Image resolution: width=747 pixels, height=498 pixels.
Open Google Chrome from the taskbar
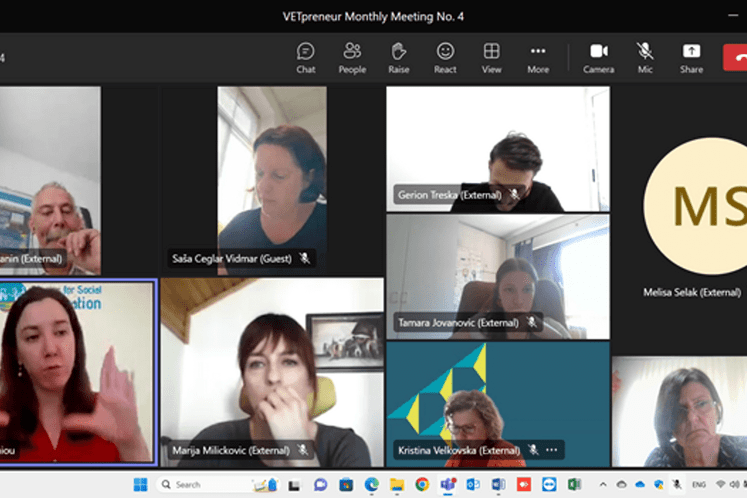click(422, 485)
